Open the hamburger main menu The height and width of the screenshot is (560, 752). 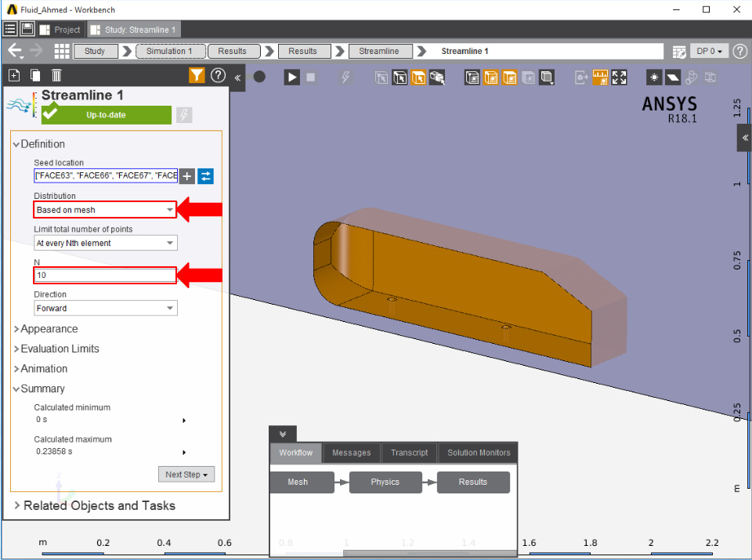click(x=10, y=29)
